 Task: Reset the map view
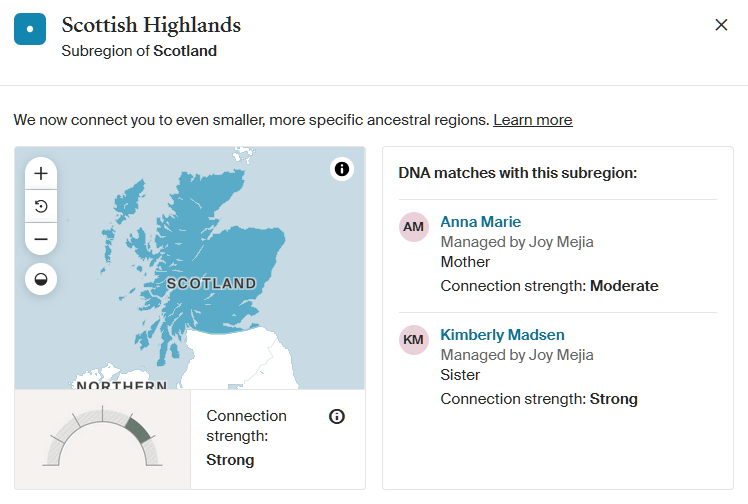coord(41,206)
